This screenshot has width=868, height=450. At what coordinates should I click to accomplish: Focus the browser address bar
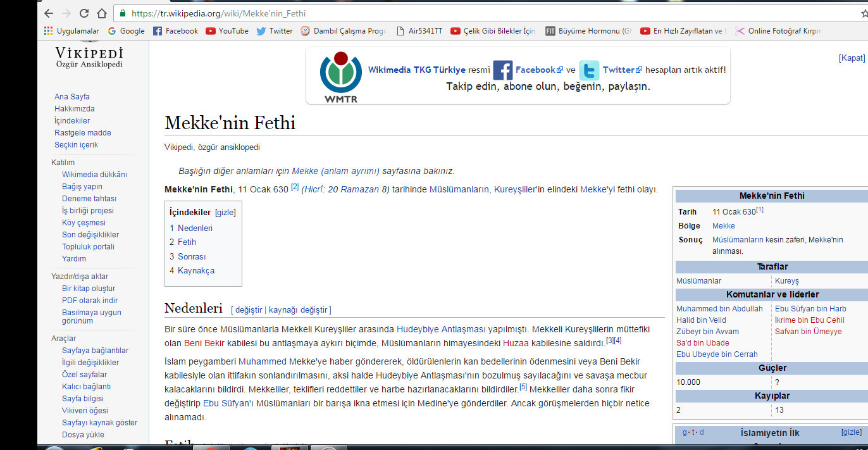tap(487, 13)
